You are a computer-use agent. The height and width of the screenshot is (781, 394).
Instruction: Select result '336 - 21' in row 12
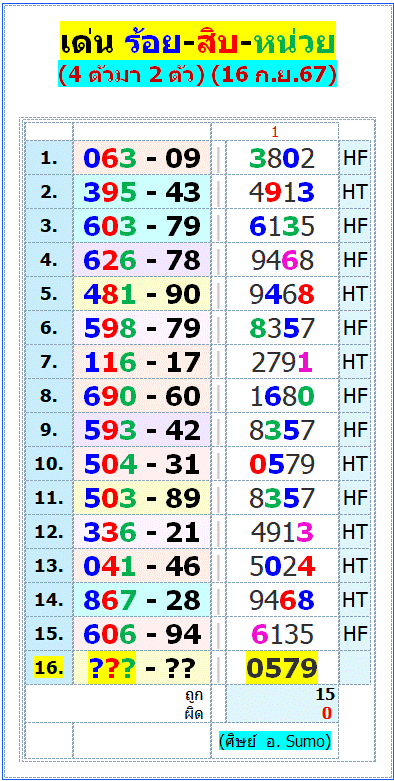(142, 532)
